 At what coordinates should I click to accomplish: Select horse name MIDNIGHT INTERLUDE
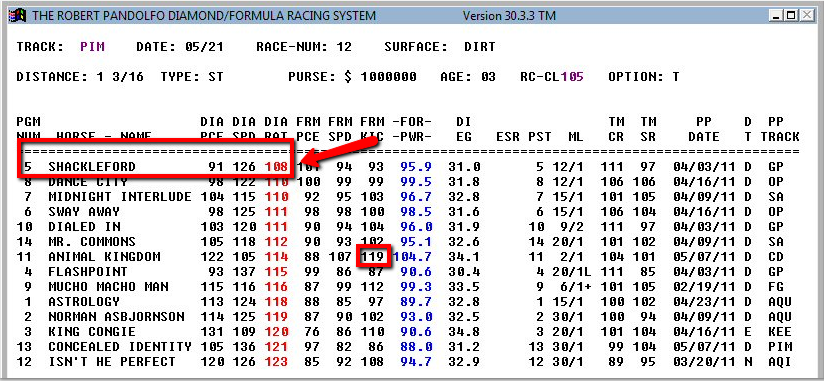tap(120, 197)
